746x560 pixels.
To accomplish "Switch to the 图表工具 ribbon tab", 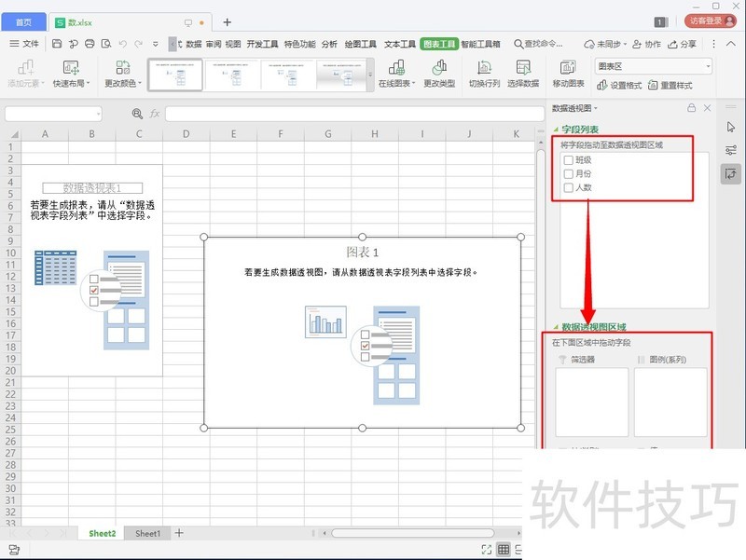I will tap(440, 42).
